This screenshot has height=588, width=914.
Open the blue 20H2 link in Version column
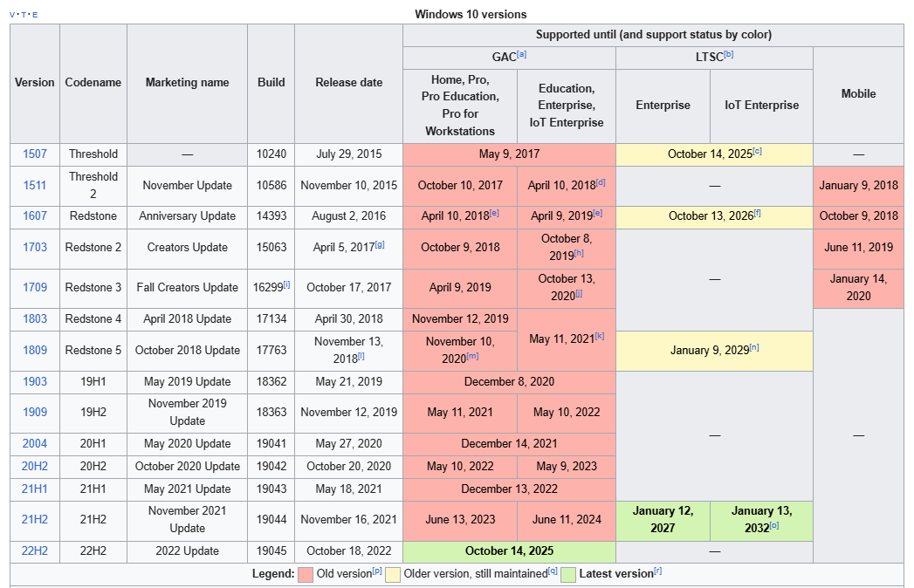(34, 466)
